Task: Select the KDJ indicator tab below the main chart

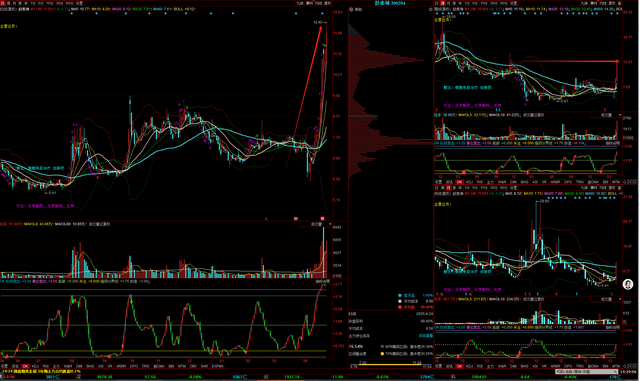Action: (x=35, y=366)
